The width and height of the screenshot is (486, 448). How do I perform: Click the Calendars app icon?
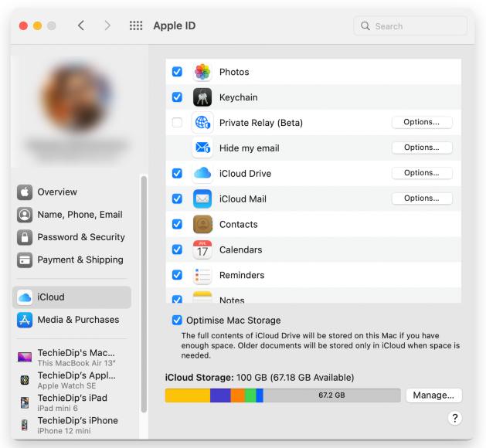pos(202,249)
